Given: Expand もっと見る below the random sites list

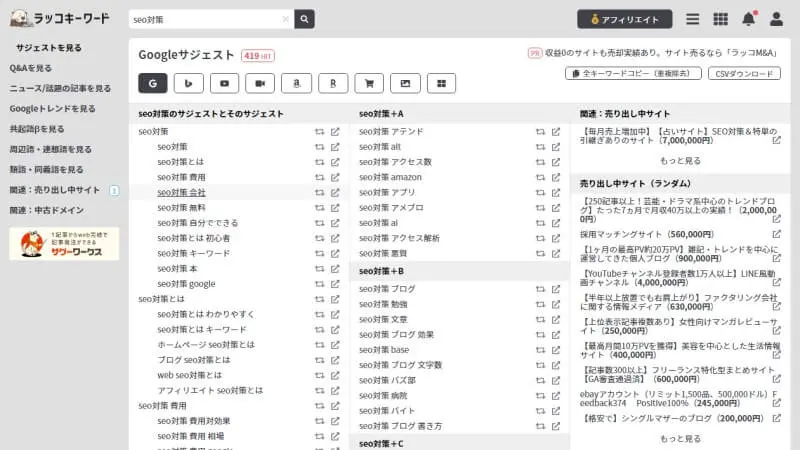Looking at the screenshot, I should (x=680, y=438).
